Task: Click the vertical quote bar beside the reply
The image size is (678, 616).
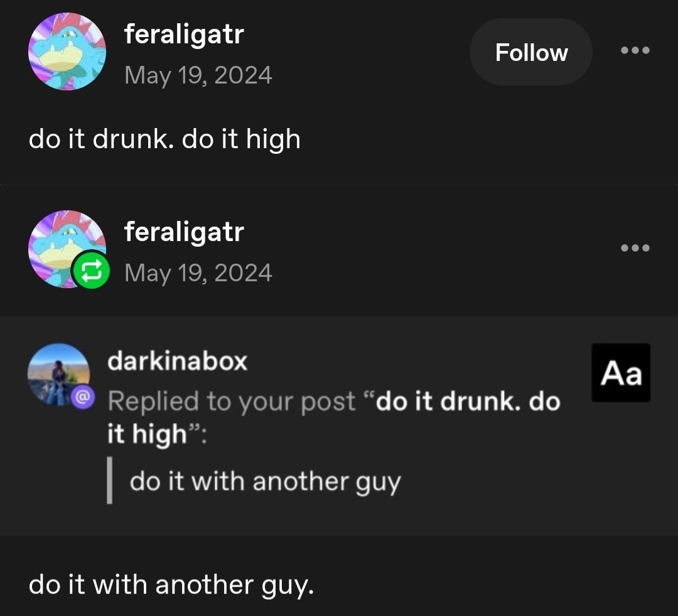Action: point(110,480)
